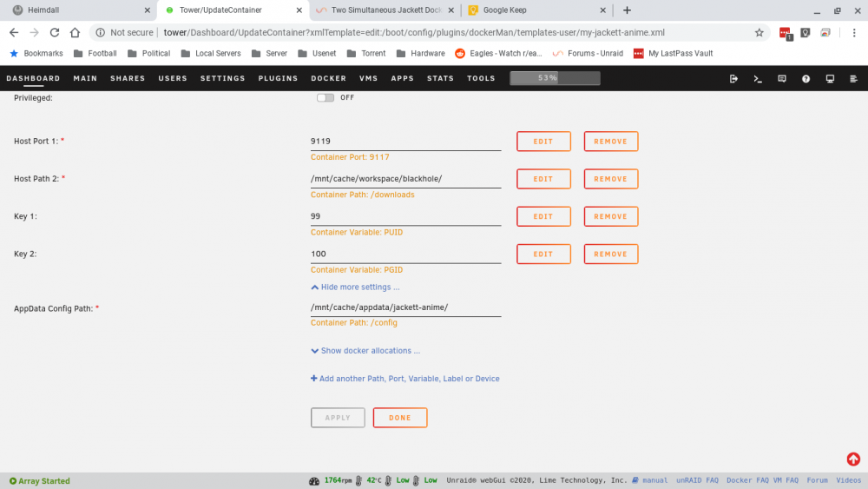This screenshot has width=868, height=489.
Task: Open the Political bookmarks folder
Action: pos(148,53)
